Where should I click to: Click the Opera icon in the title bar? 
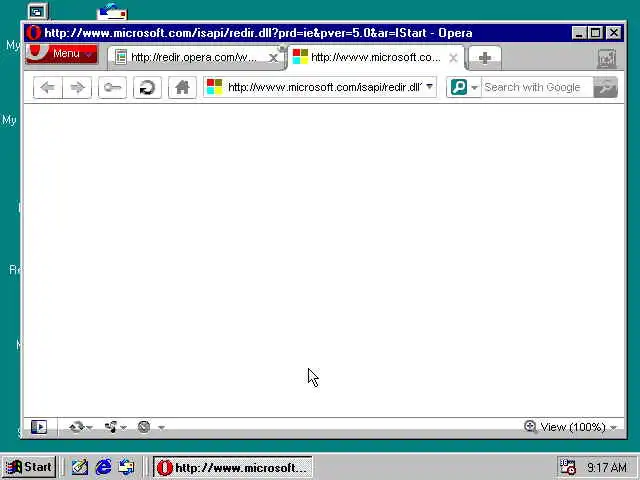click(x=33, y=33)
